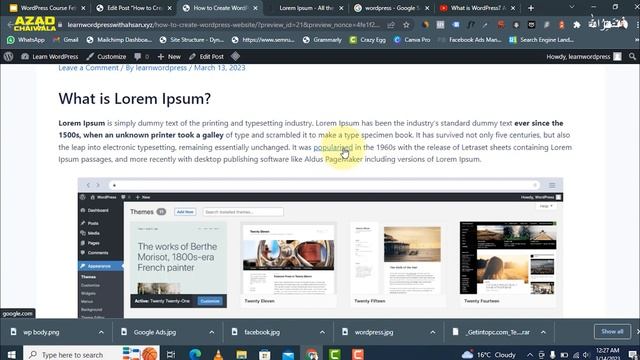
Task: Launch Microsoft Edge from the taskbar
Action: [x=195, y=355]
